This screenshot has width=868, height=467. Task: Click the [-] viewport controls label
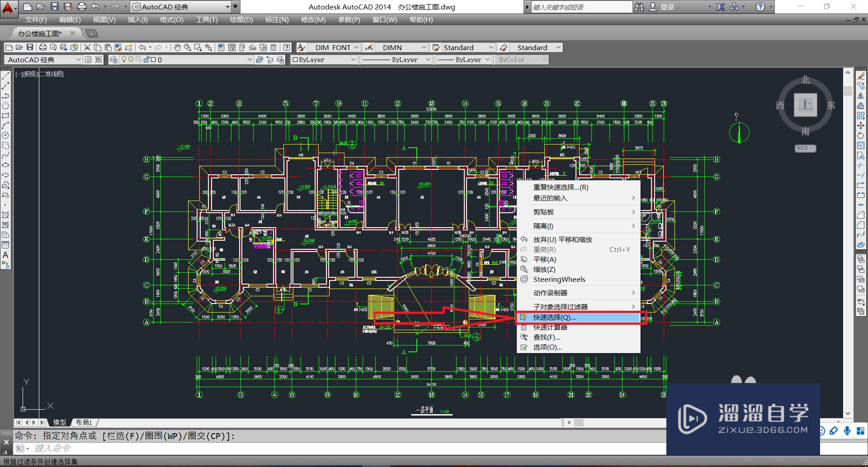point(19,74)
